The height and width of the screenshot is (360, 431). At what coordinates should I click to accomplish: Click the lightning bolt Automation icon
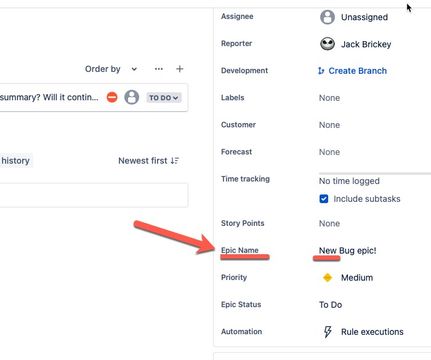(328, 332)
